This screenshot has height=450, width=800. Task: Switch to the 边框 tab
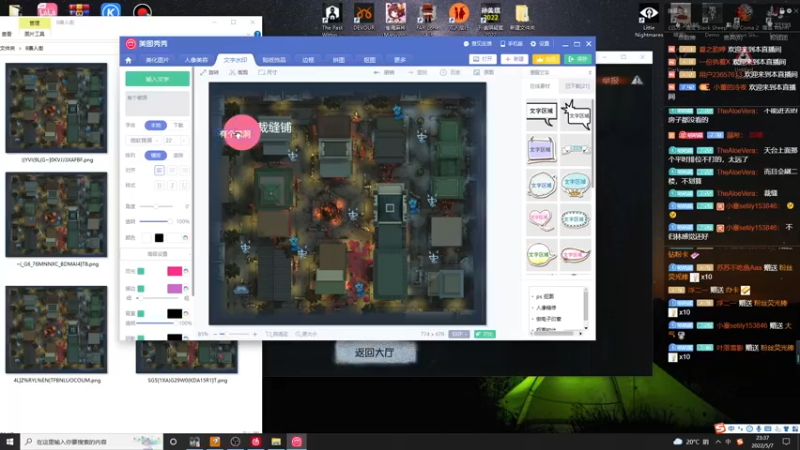pyautogui.click(x=308, y=60)
